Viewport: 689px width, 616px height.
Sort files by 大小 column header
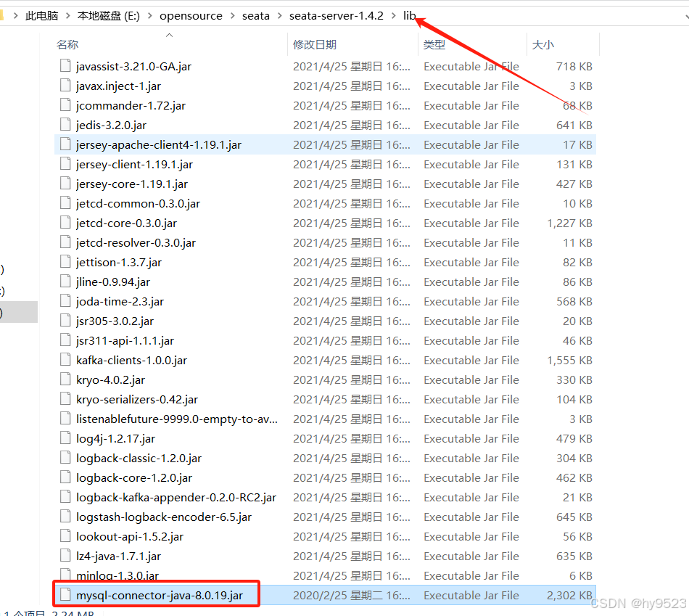(543, 44)
